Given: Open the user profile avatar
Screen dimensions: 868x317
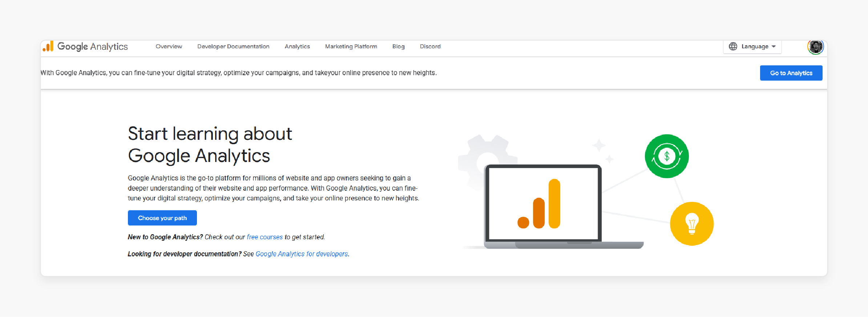Looking at the screenshot, I should click(816, 47).
